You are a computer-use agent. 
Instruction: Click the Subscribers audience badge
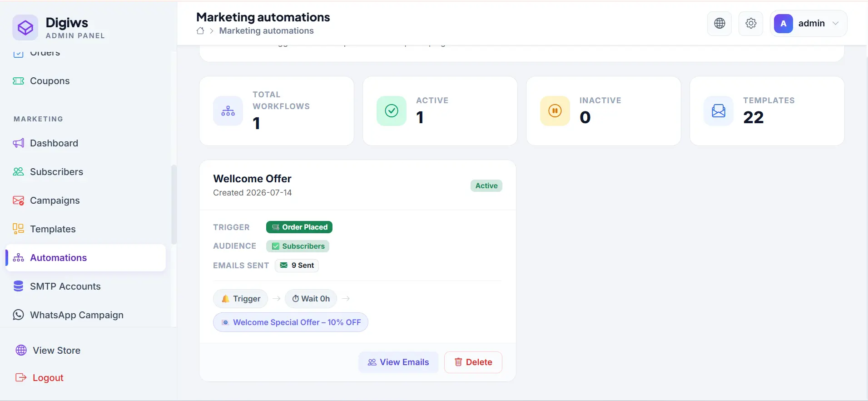pos(298,246)
